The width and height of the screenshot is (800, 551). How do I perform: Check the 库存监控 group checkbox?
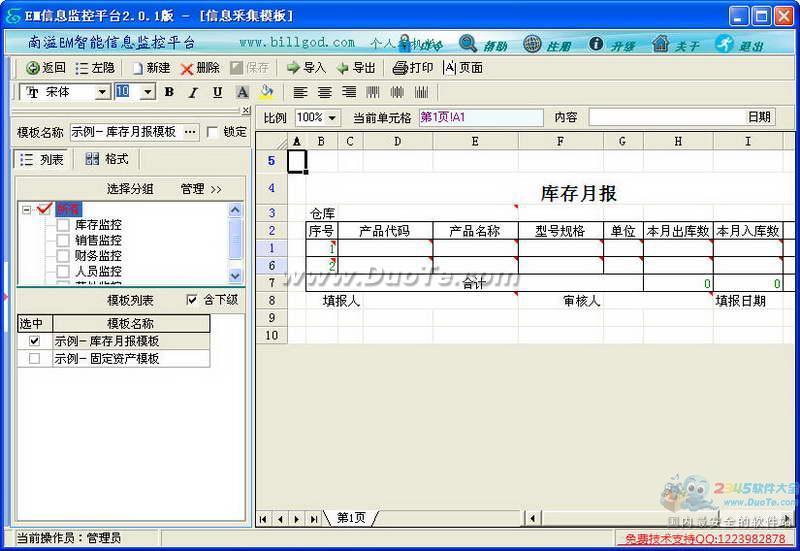click(63, 225)
